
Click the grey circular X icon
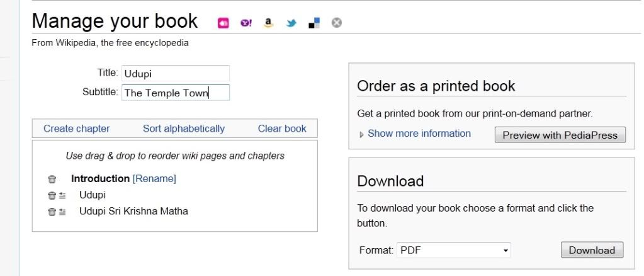pyautogui.click(x=337, y=23)
